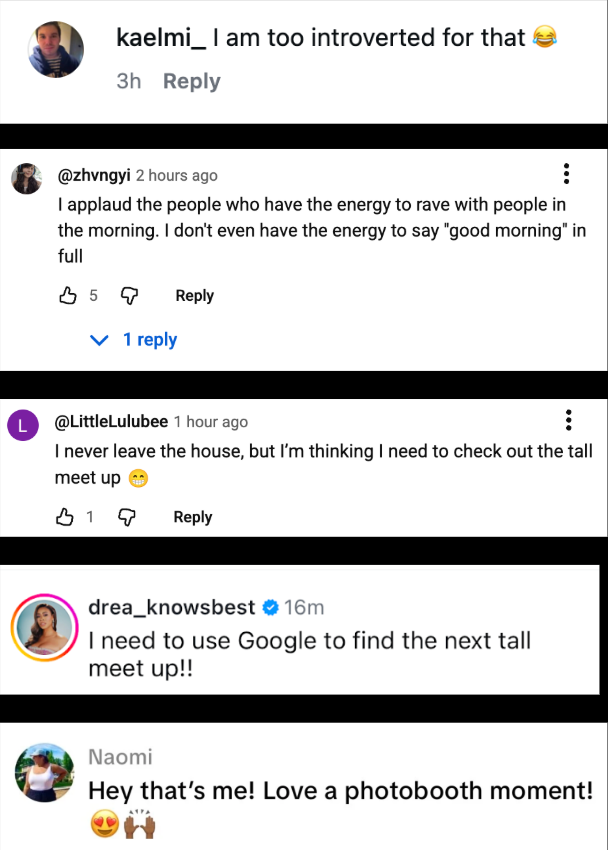Click @LittleLulubee's purple L avatar
This screenshot has height=850, width=608.
point(26,424)
